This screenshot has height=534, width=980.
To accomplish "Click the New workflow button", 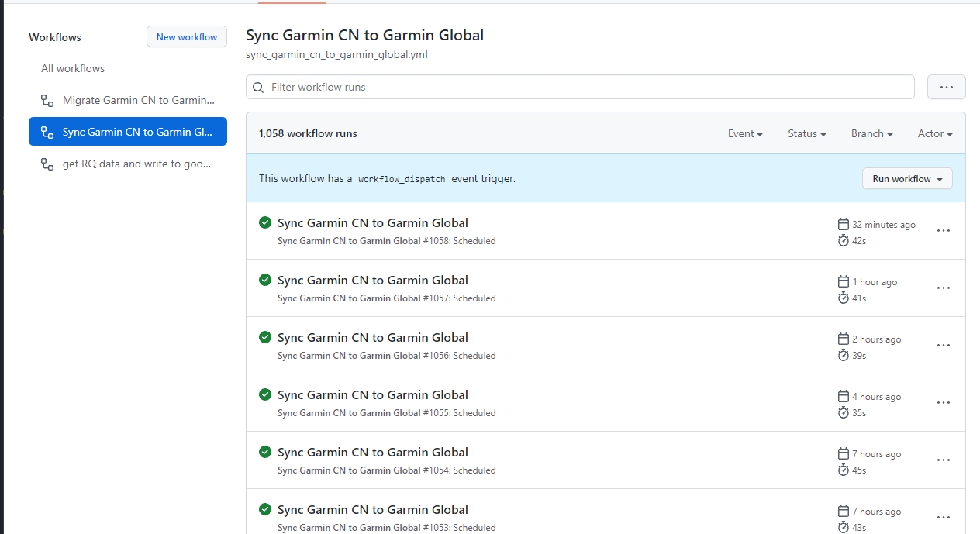I will point(187,36).
